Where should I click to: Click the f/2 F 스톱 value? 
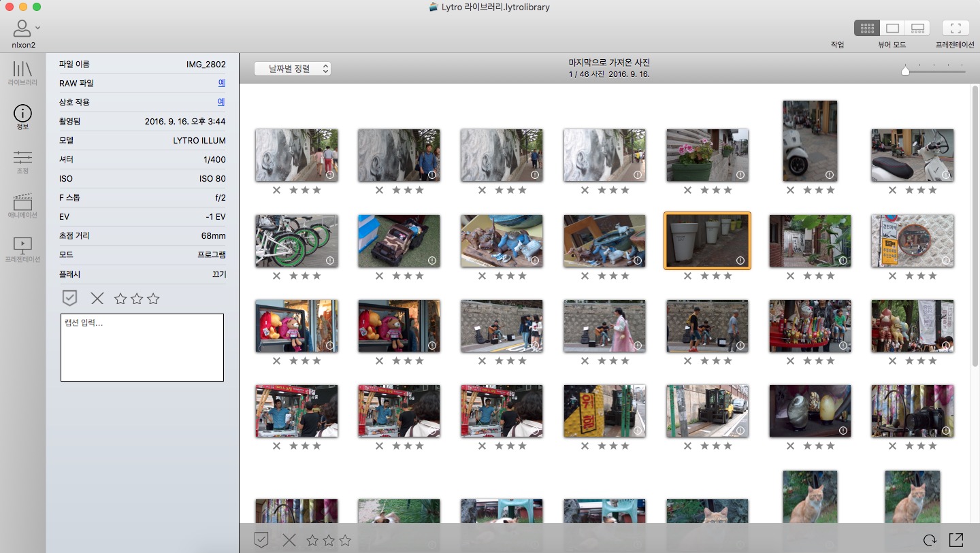click(x=220, y=198)
